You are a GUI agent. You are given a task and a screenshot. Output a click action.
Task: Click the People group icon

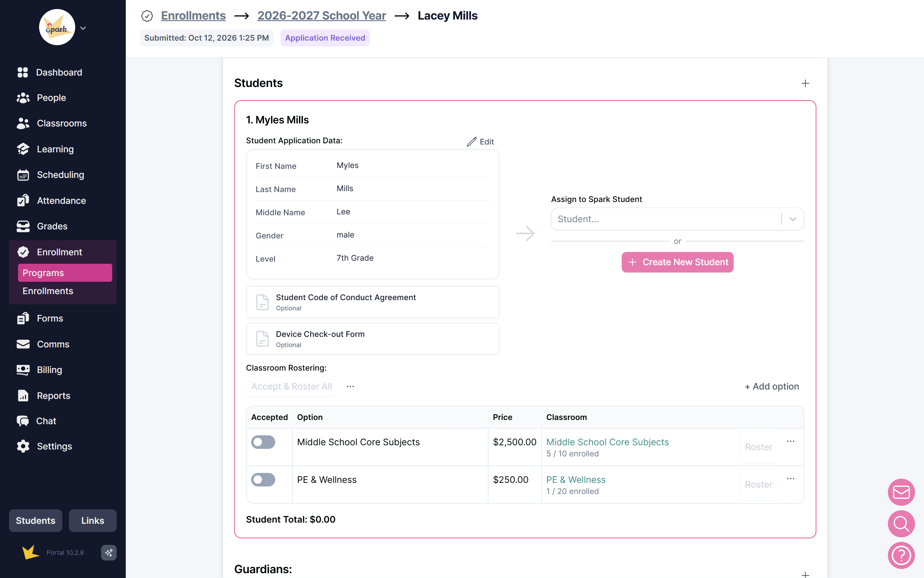click(x=23, y=98)
